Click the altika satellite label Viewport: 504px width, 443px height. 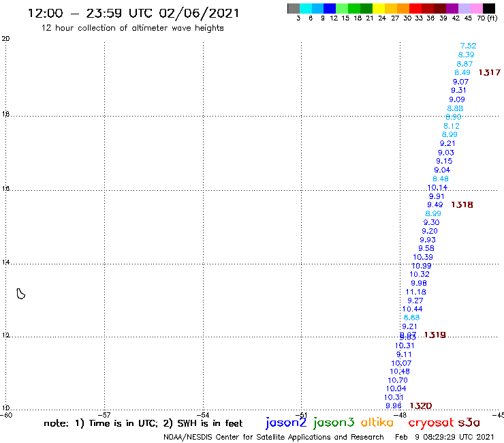377,422
